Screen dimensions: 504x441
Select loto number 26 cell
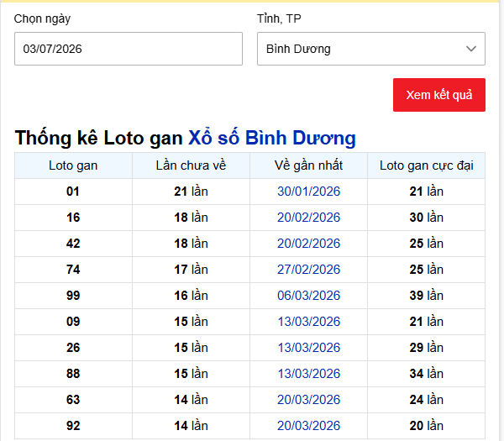(73, 348)
